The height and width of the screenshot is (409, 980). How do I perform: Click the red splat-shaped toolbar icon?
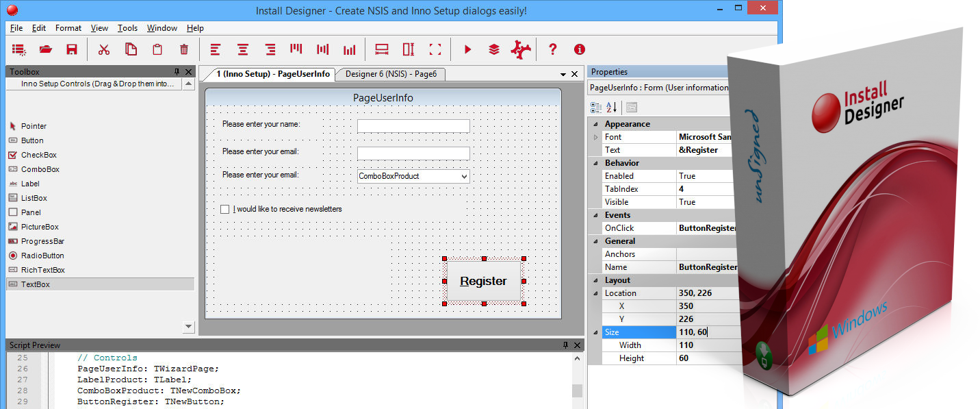tap(521, 49)
